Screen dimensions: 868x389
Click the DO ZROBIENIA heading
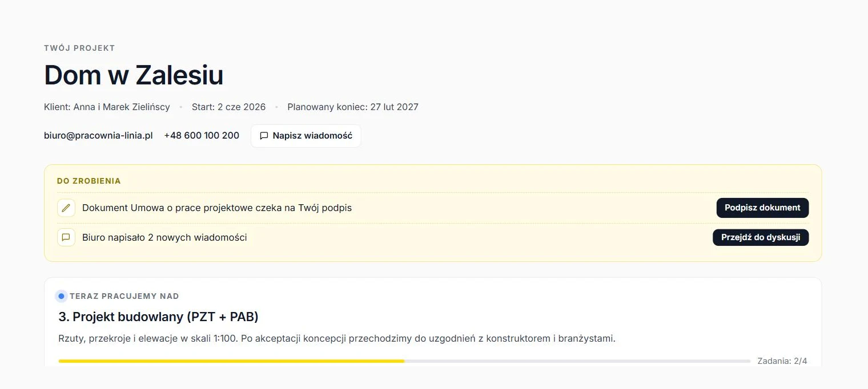click(x=89, y=181)
